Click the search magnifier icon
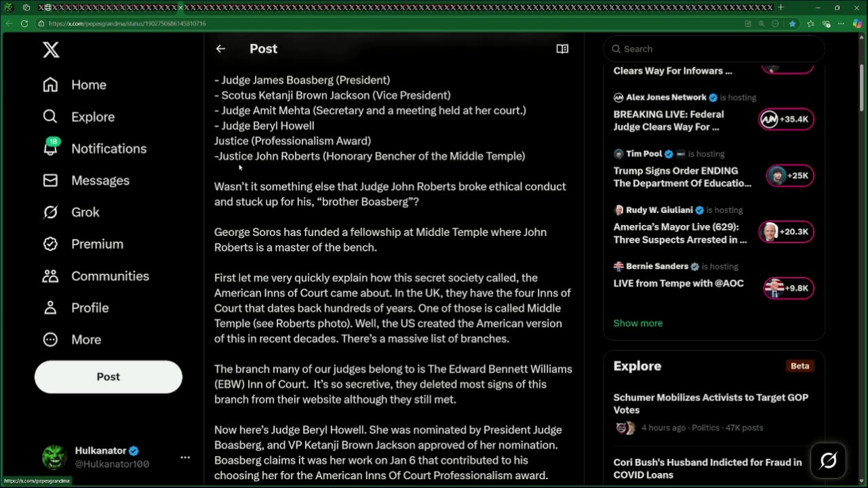Image resolution: width=868 pixels, height=488 pixels. [x=616, y=49]
